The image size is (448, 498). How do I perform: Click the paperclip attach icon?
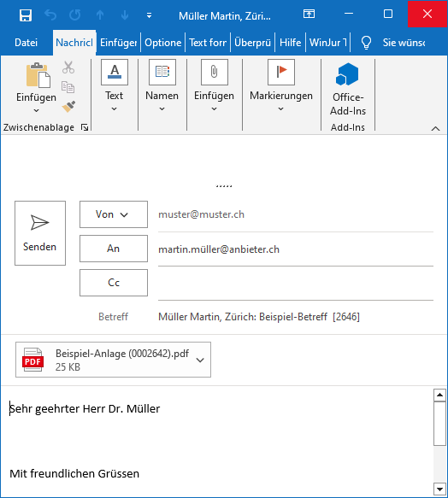[x=215, y=72]
